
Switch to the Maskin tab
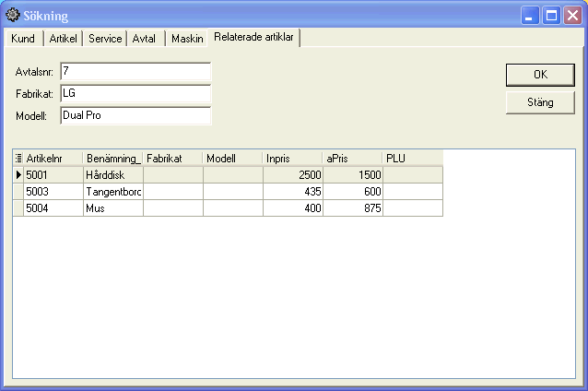pyautogui.click(x=187, y=39)
